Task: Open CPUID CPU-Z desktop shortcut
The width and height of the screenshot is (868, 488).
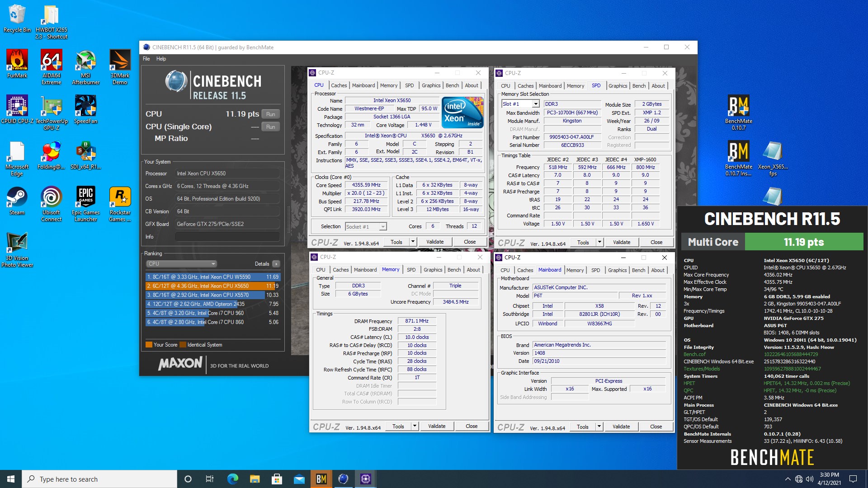Action: 17,109
